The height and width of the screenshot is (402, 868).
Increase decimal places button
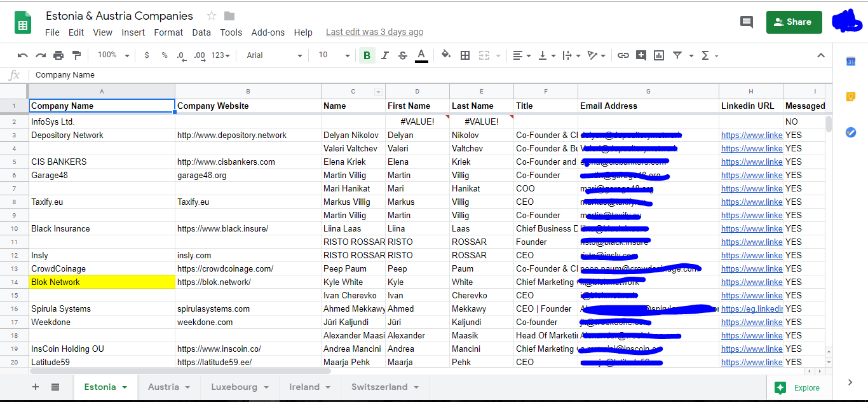200,55
